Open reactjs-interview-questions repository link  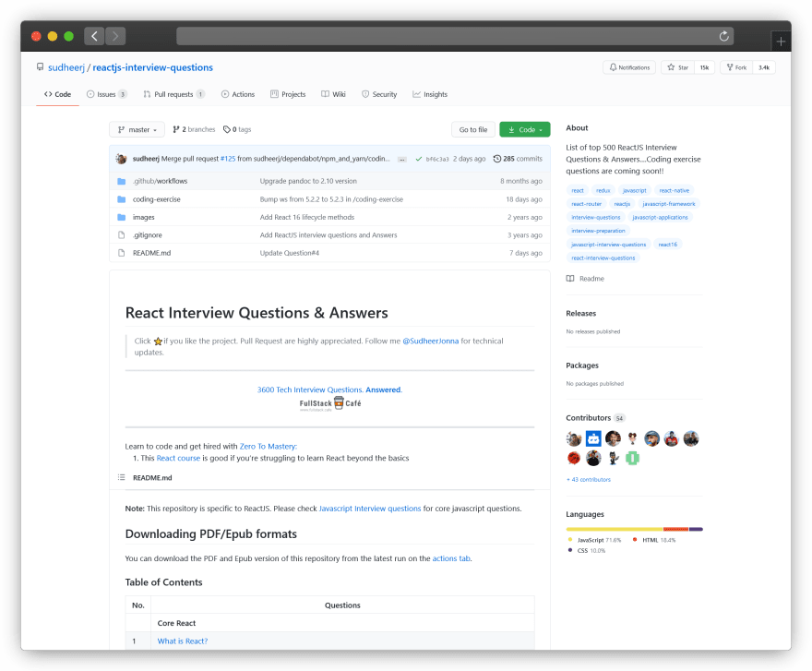pos(153,67)
